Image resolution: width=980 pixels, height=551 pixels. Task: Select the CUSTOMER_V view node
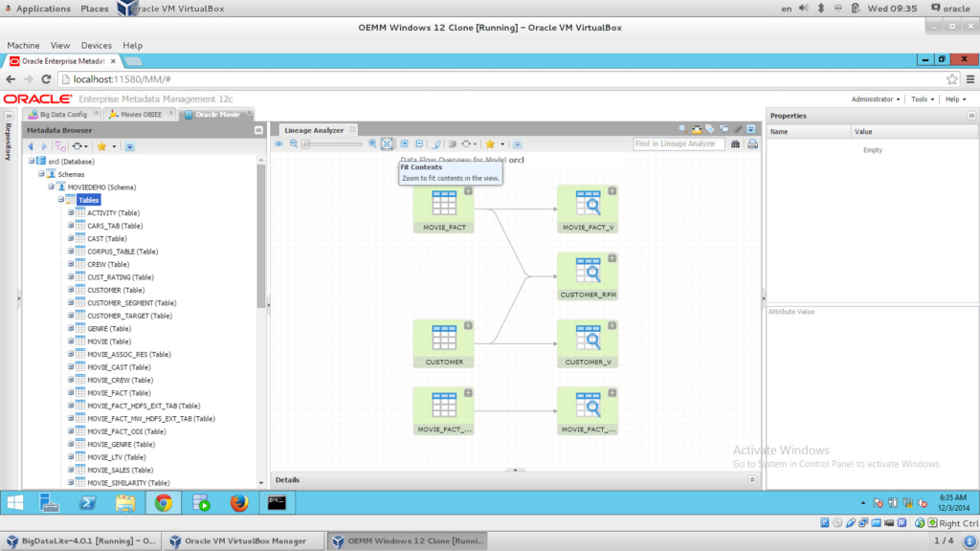point(588,344)
